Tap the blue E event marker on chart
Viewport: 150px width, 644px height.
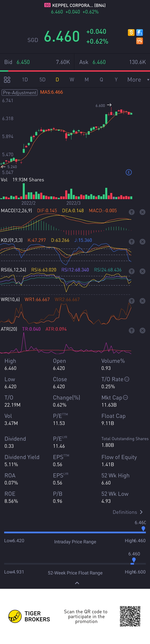click(x=128, y=172)
